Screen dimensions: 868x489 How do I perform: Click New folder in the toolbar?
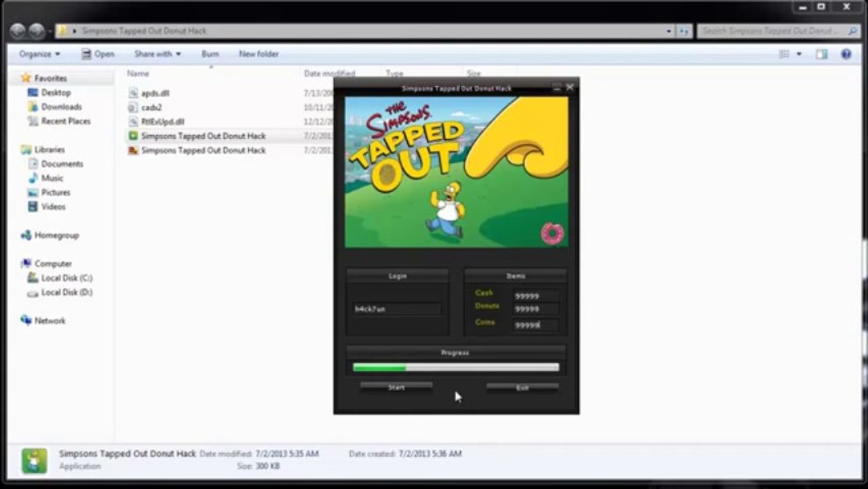click(x=259, y=54)
